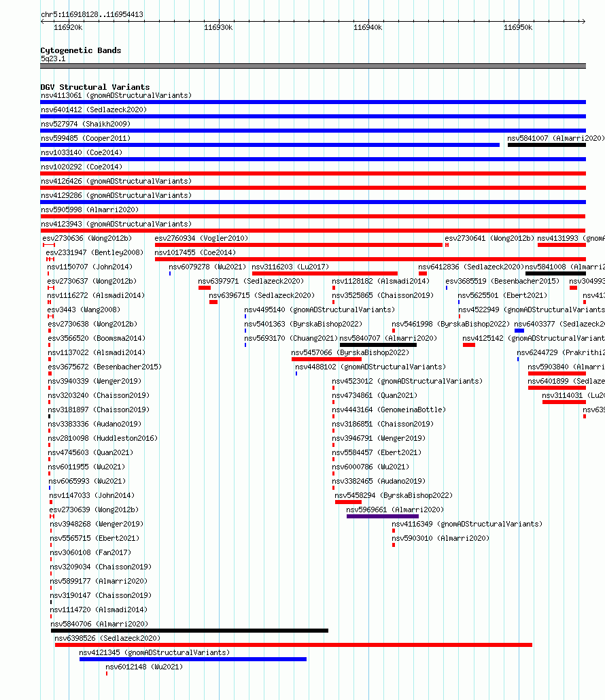Select nsv1033140 (Coe2014) label
This screenshot has width=605, height=700.
coord(81,152)
